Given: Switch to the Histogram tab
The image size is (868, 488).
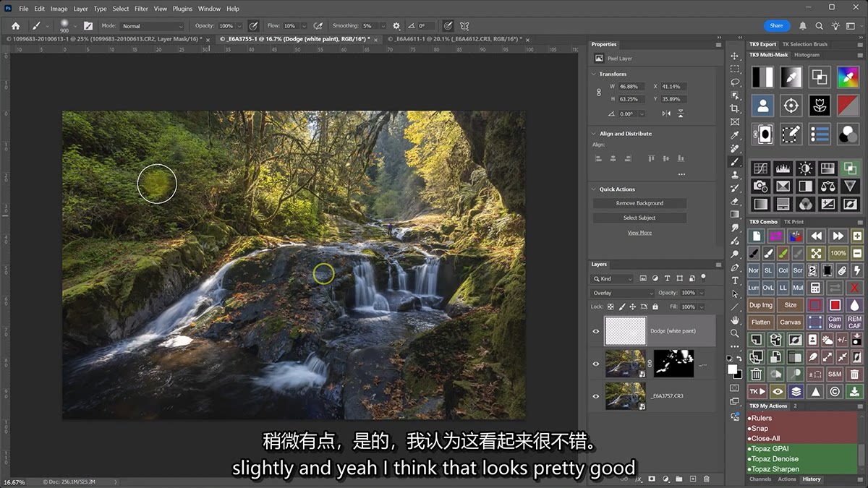Looking at the screenshot, I should coord(807,54).
